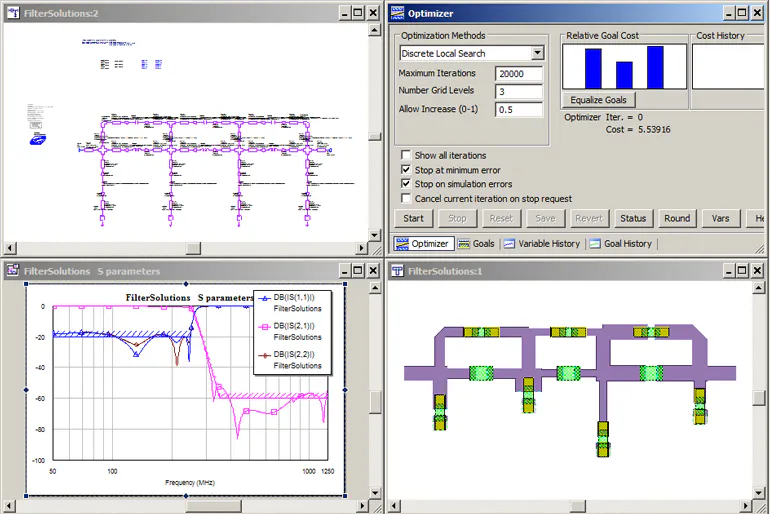This screenshot has width=770, height=514.
Task: Click the FilterSolutions:2 schematic window icon
Action: point(13,13)
